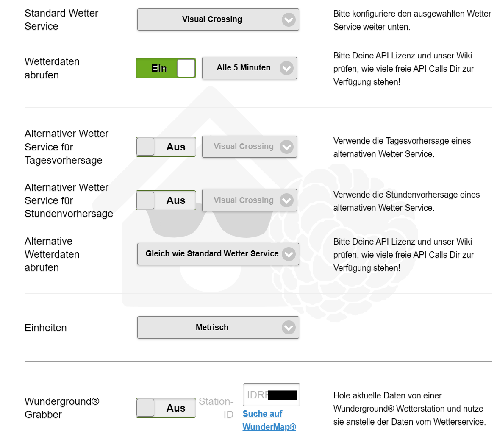Enable alternative service for Tagesvorhersage
The image size is (497, 448).
click(x=166, y=147)
